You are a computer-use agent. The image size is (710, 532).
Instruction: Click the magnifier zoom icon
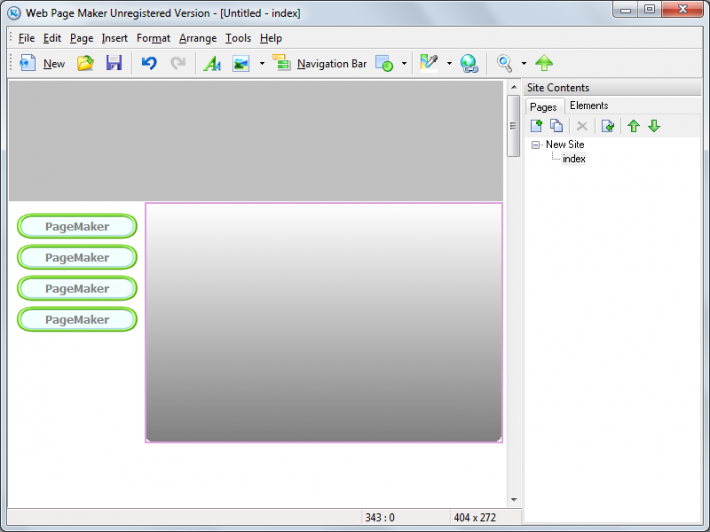pyautogui.click(x=504, y=63)
